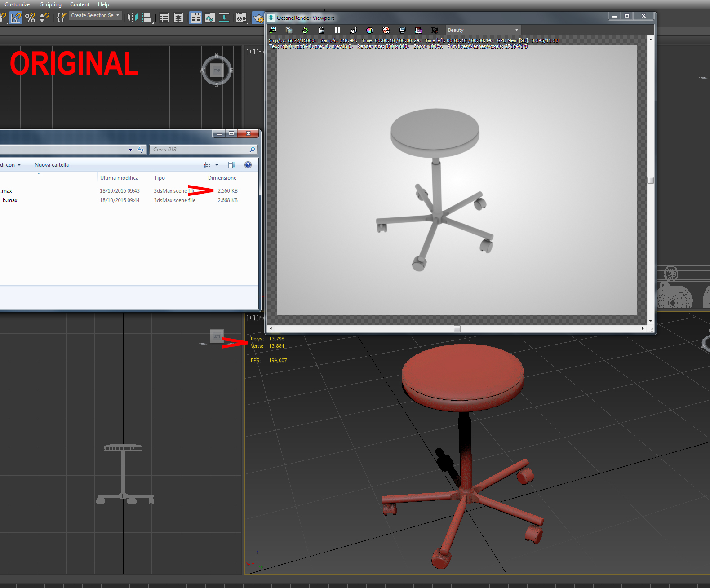Open the Scripting menu

tap(51, 4)
